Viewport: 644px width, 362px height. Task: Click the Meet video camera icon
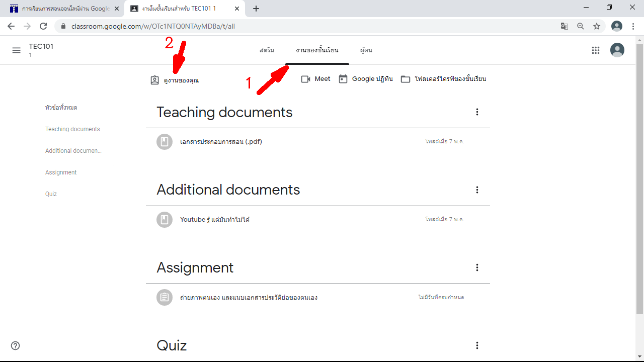click(305, 79)
